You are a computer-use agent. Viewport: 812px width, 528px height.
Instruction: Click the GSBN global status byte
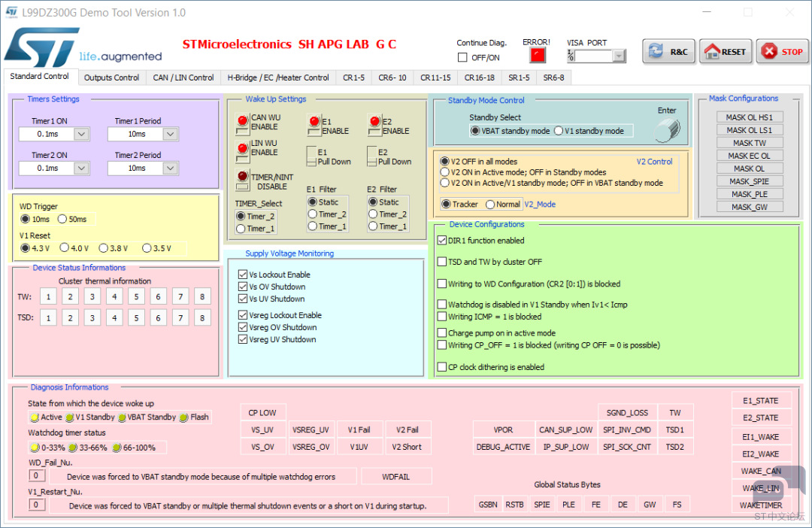[x=488, y=505]
